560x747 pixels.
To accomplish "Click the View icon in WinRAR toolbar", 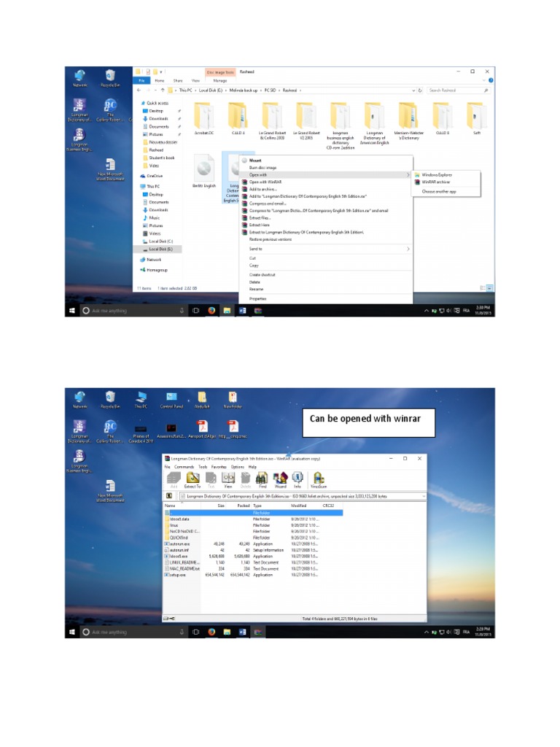I will click(x=228, y=480).
